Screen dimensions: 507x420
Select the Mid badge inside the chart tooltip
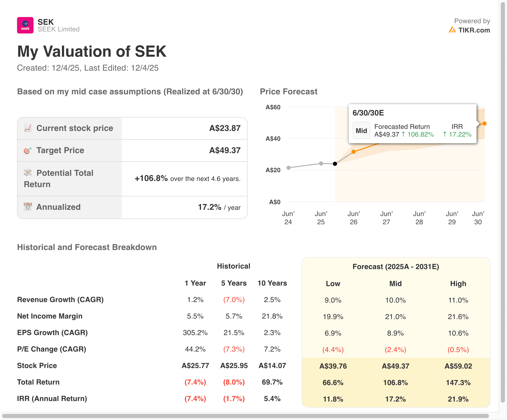[x=361, y=130]
